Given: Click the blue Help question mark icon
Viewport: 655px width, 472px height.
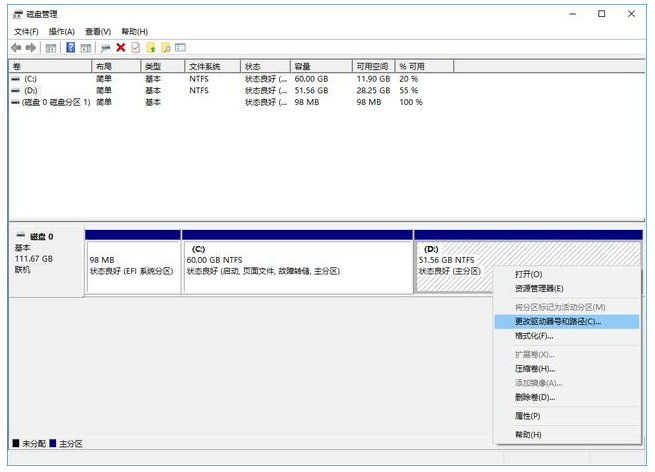Looking at the screenshot, I should [71, 48].
